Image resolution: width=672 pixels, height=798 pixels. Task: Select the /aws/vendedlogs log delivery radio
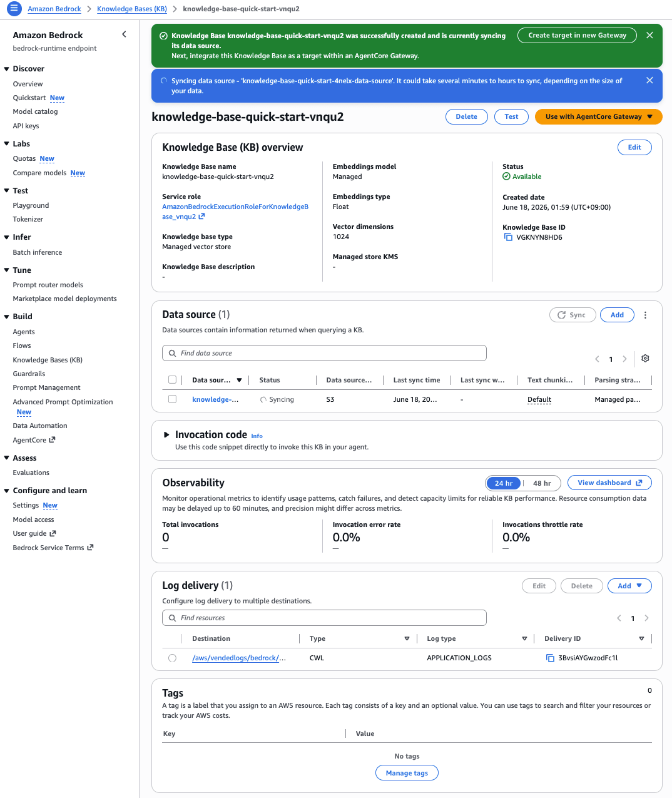pos(172,658)
